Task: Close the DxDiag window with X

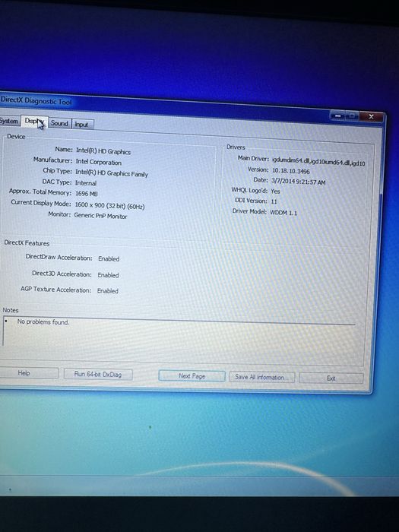Action: 371,117
